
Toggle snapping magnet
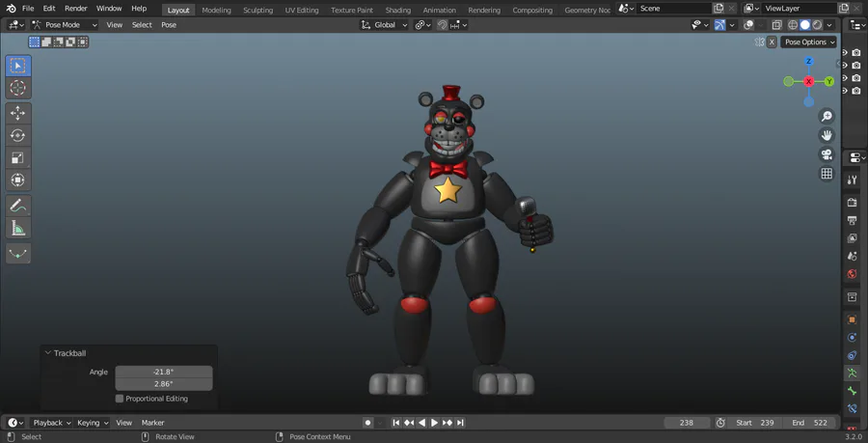[x=442, y=25]
